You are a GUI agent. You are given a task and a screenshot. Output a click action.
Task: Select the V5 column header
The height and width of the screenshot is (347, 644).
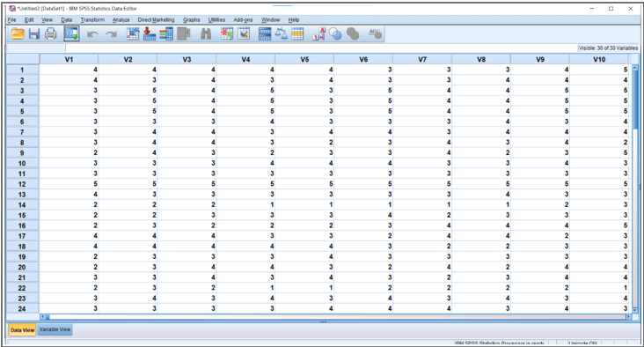point(304,60)
